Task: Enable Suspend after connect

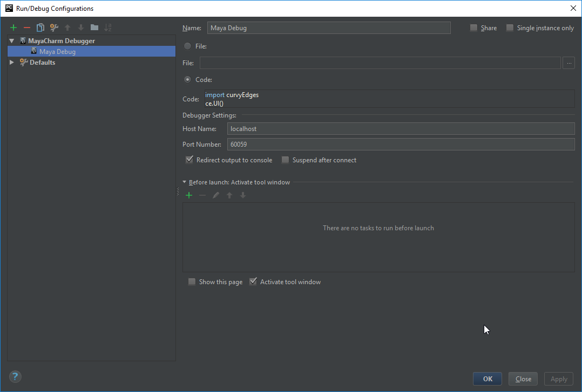Action: (x=285, y=160)
